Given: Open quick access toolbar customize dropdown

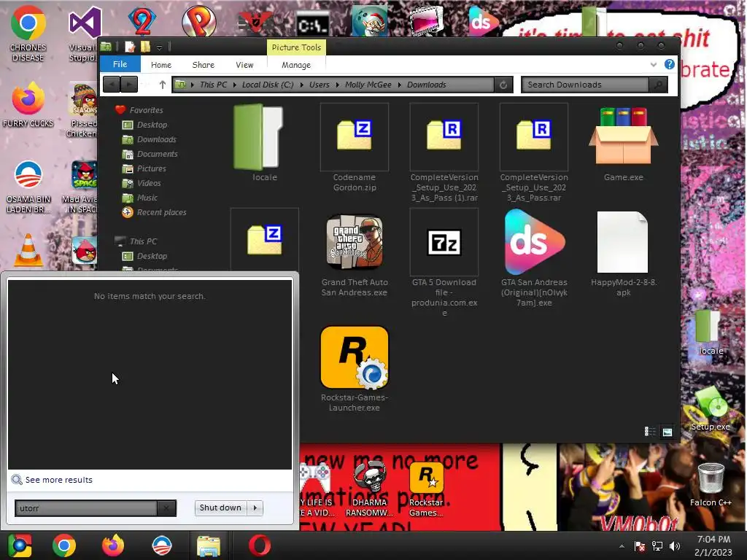Looking at the screenshot, I should [x=160, y=47].
